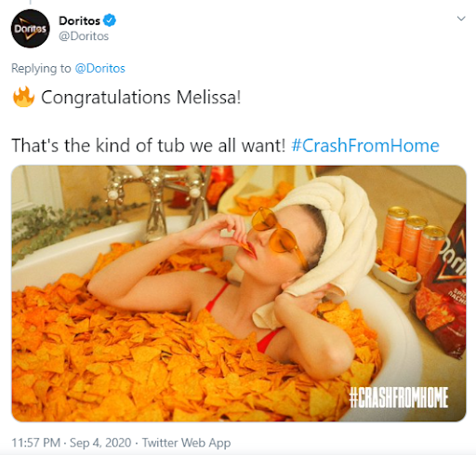Click 'That's the kind of tub' sentence

(148, 145)
